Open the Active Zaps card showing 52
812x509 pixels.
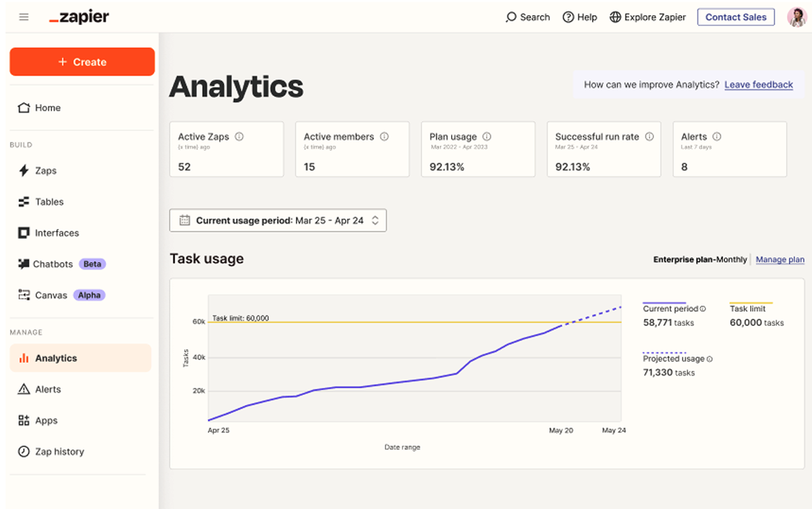click(227, 149)
